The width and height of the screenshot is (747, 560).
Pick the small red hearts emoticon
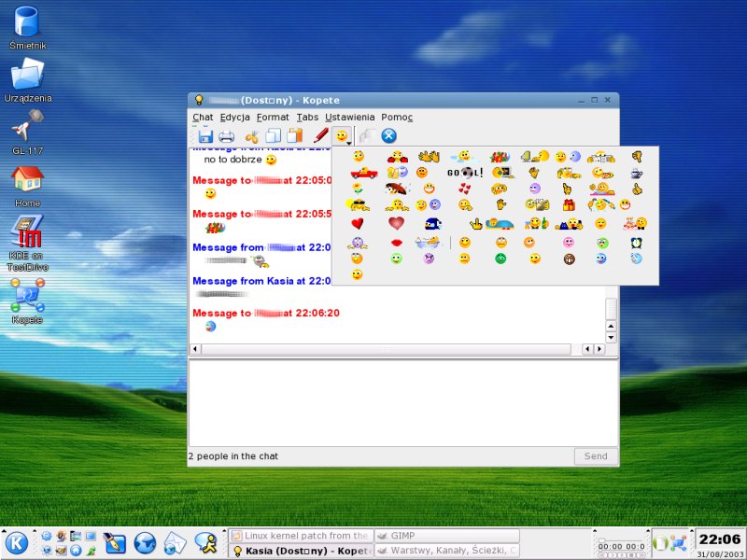464,189
